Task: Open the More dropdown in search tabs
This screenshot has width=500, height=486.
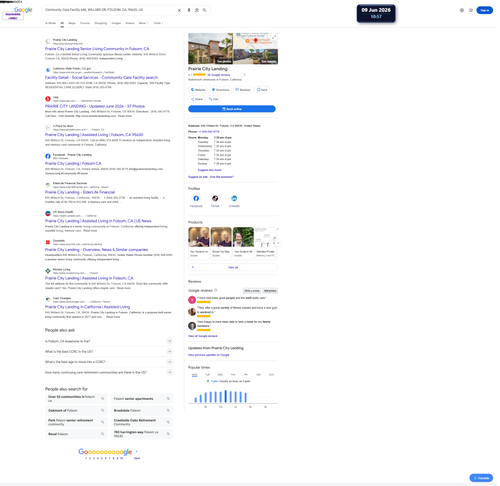Action: [143, 23]
